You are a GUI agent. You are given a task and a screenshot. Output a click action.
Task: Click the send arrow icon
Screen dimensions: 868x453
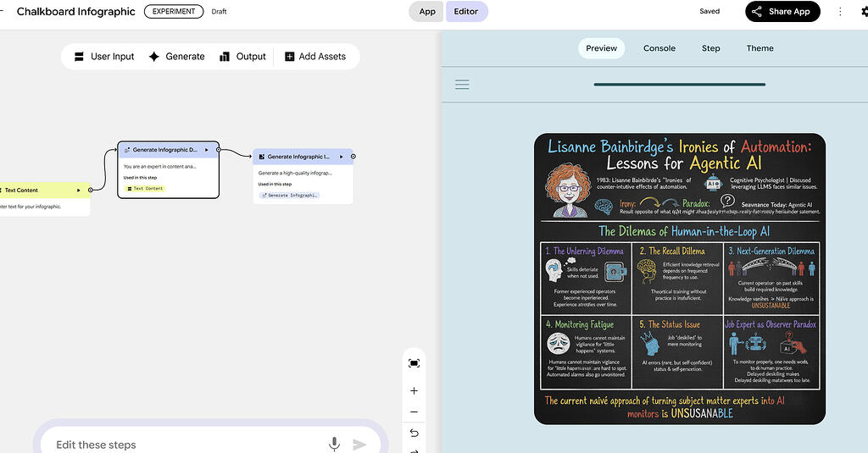(359, 445)
